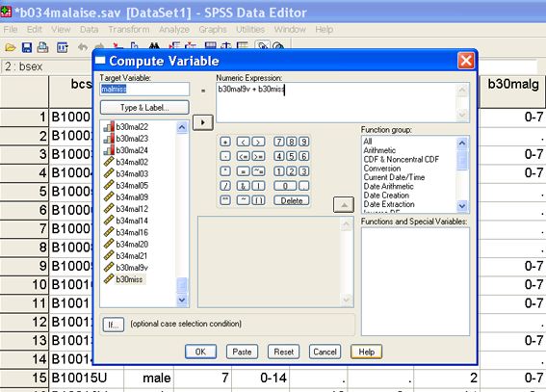The width and height of the screenshot is (546, 392).
Task: Close the Compute Variable dialog
Action: (466, 61)
